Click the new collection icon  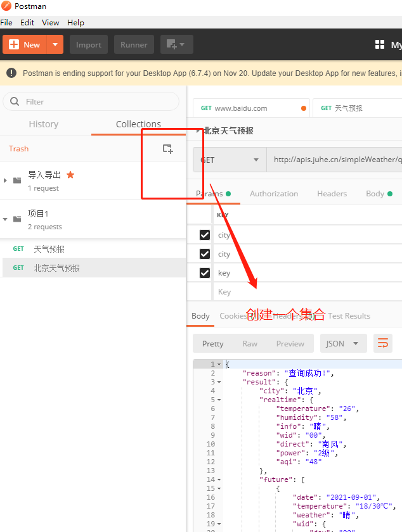coord(168,149)
